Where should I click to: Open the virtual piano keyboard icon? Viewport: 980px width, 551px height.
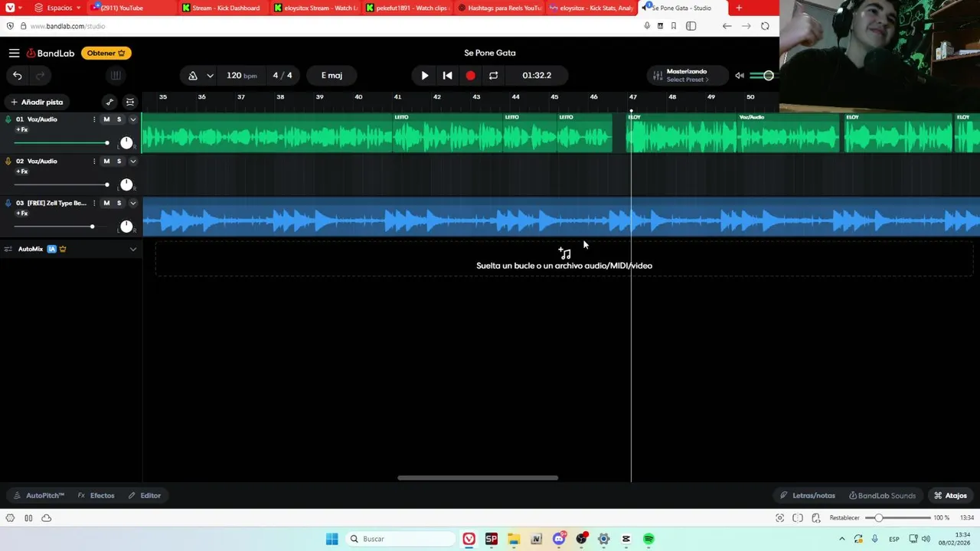(116, 75)
